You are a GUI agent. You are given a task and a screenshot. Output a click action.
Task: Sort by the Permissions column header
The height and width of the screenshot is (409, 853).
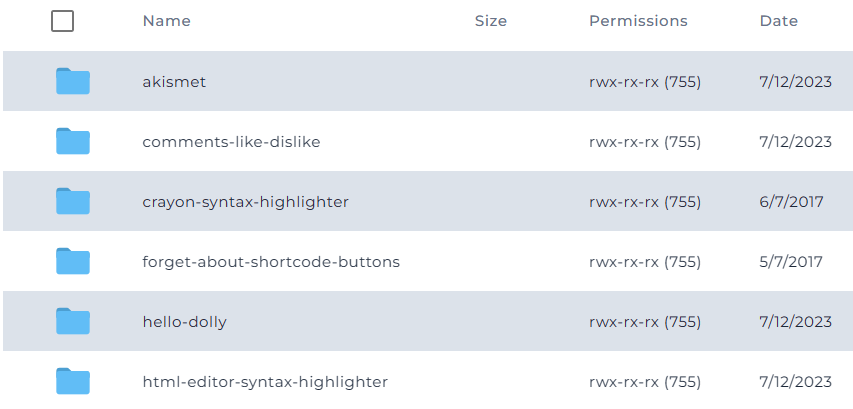coord(638,21)
